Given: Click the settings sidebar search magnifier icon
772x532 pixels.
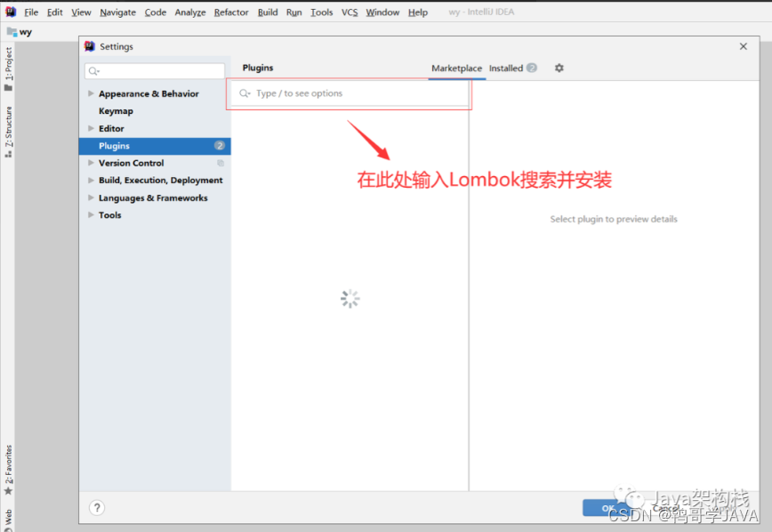Looking at the screenshot, I should (x=93, y=71).
